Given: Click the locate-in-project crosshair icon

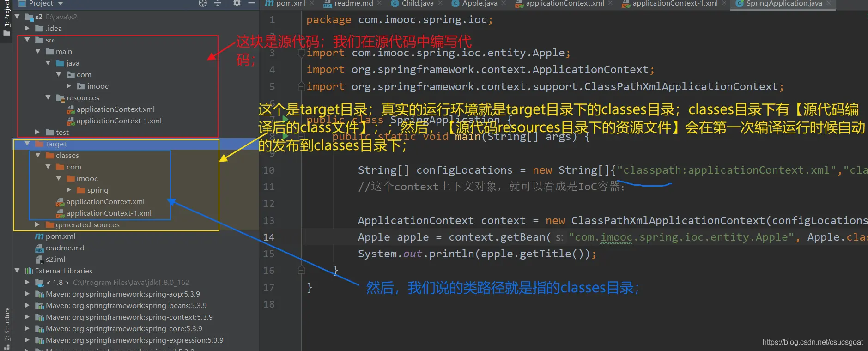Looking at the screenshot, I should tap(203, 3).
